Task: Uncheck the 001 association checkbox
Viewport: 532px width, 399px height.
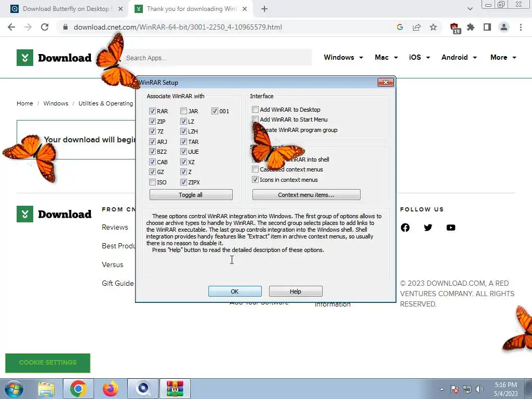Action: tap(215, 111)
